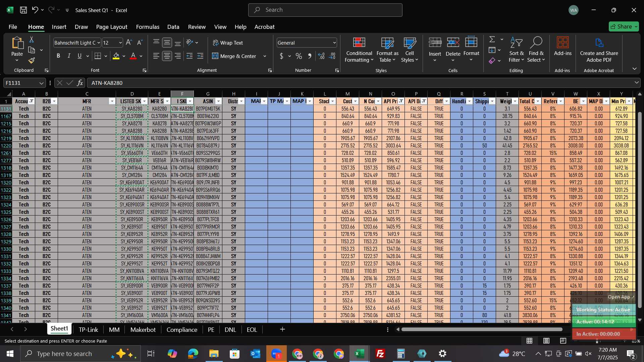Toggle Align Right
644x362 pixels.
(178, 56)
